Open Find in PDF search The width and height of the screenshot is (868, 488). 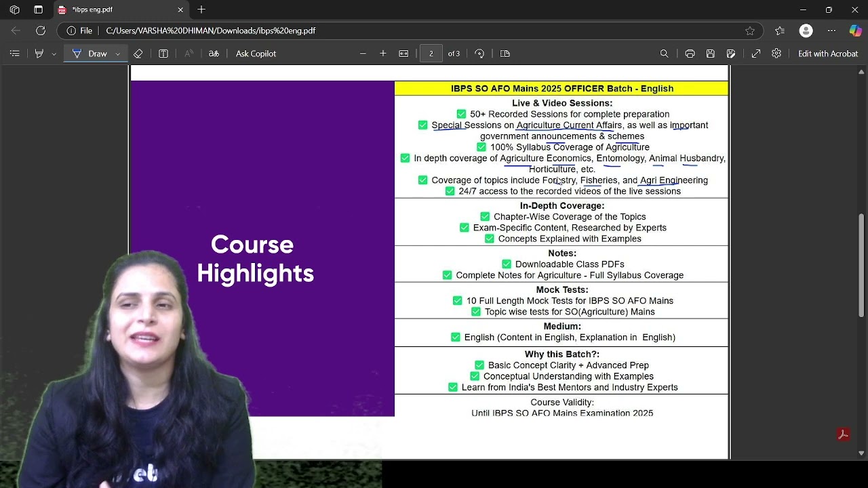[x=665, y=54]
